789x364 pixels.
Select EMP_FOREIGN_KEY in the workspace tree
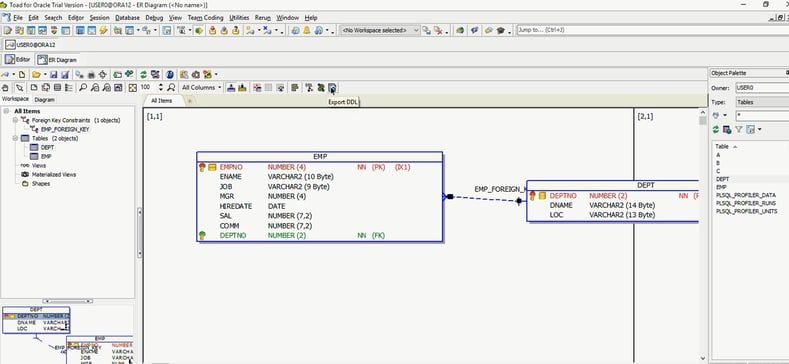(x=64, y=129)
